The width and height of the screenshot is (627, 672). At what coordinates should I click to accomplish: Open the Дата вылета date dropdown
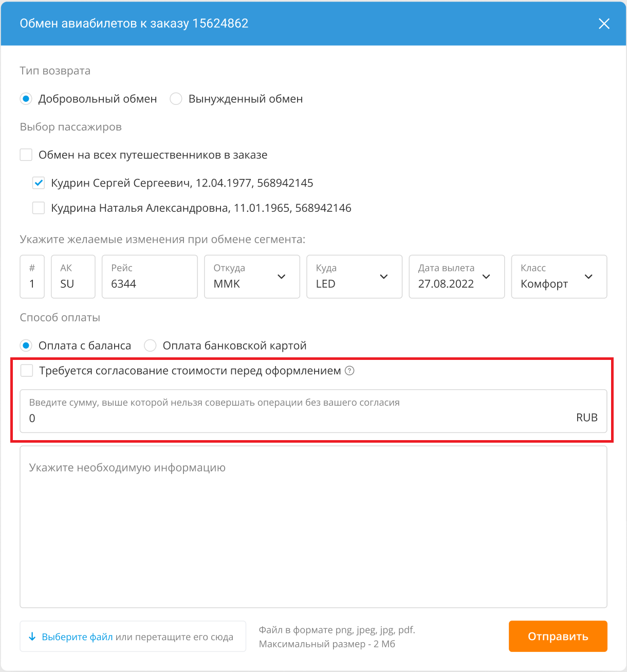[456, 277]
